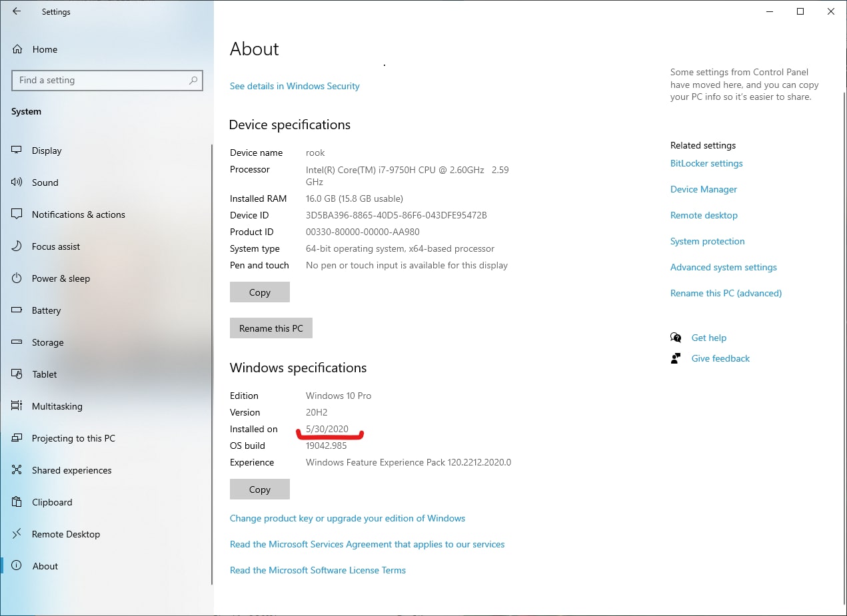847x616 pixels.
Task: Click the Clipboard icon
Action: point(17,502)
